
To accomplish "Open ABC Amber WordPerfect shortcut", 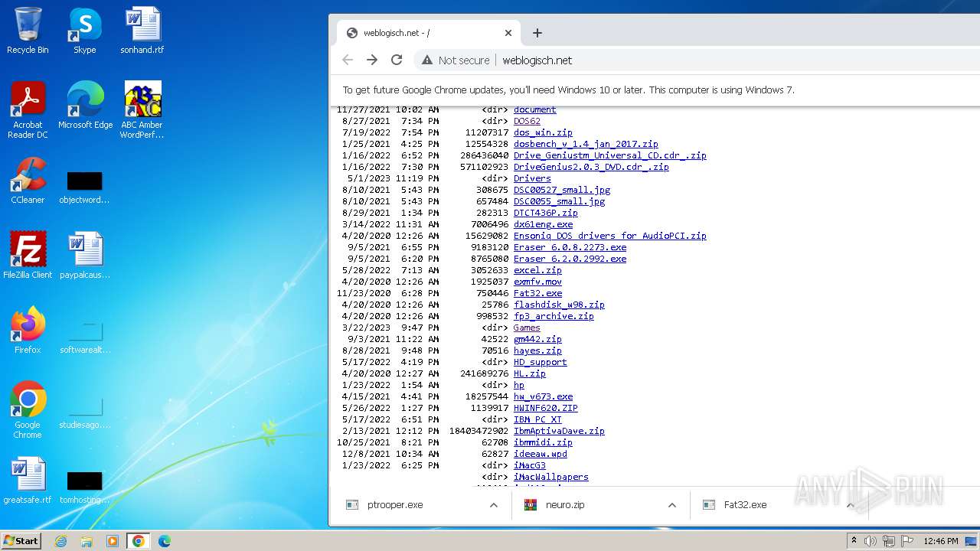I will [x=142, y=109].
